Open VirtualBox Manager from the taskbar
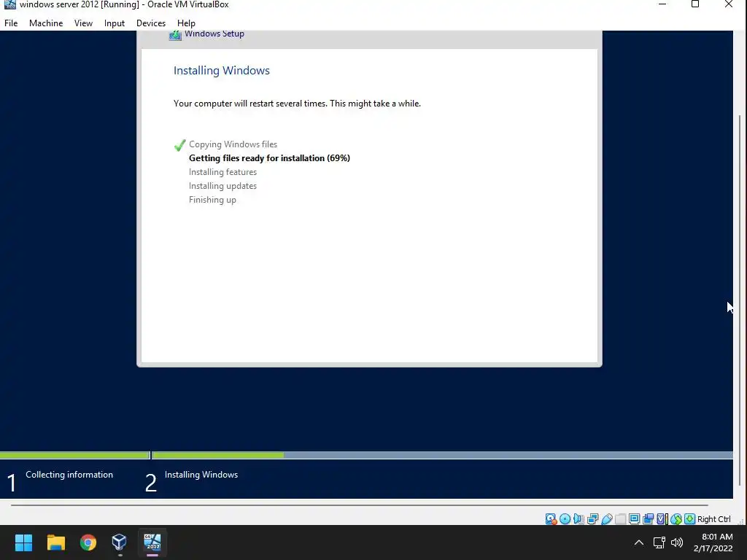747x560 pixels. (x=119, y=542)
